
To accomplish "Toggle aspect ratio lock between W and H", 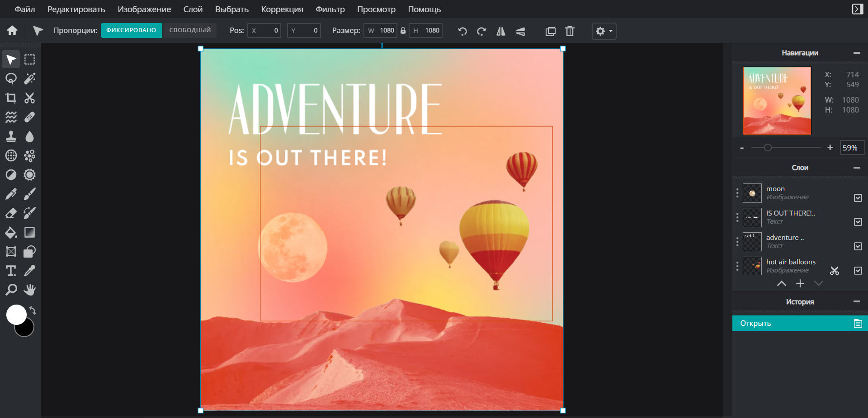I will [403, 31].
